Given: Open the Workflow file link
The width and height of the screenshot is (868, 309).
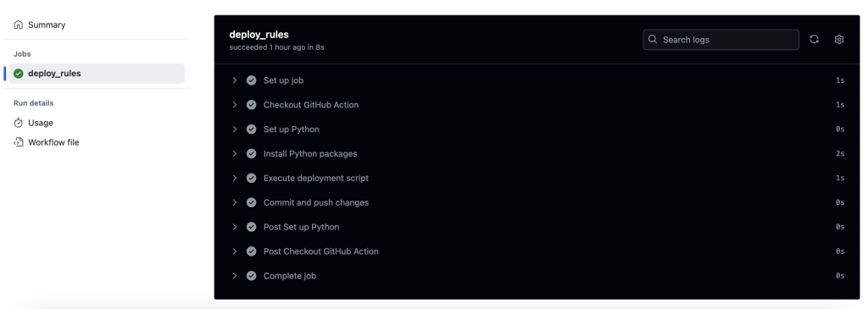Looking at the screenshot, I should pos(53,142).
